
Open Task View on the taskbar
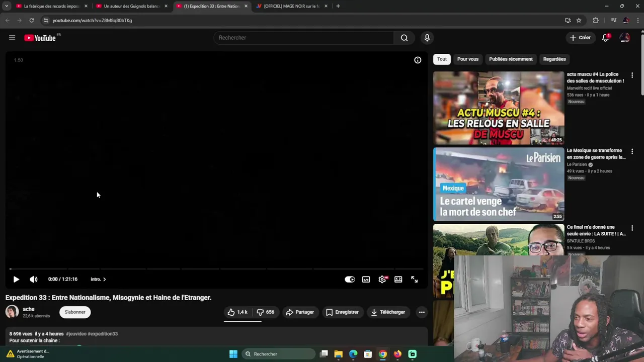pos(324,354)
